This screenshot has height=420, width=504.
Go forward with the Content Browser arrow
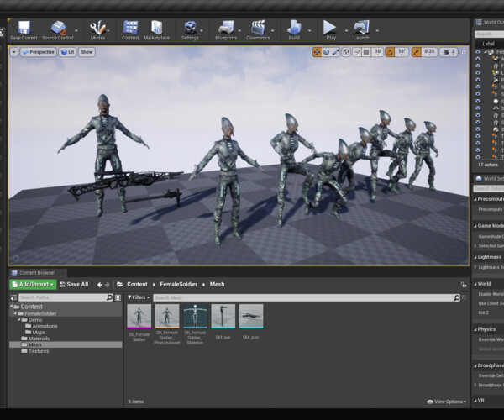[108, 285]
